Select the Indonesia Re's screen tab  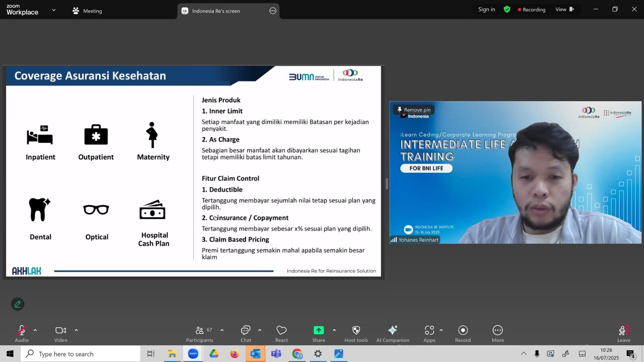pos(216,11)
